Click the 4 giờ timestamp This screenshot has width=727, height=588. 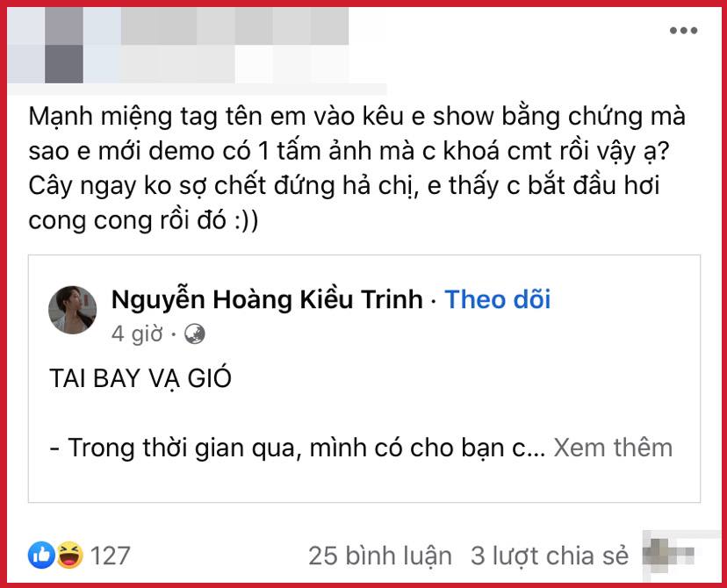click(137, 333)
